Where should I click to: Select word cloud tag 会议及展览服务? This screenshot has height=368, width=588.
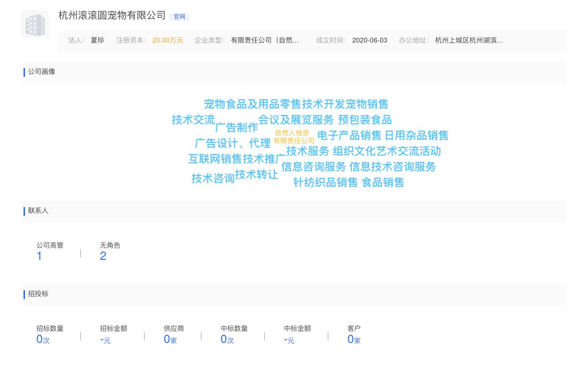point(296,120)
